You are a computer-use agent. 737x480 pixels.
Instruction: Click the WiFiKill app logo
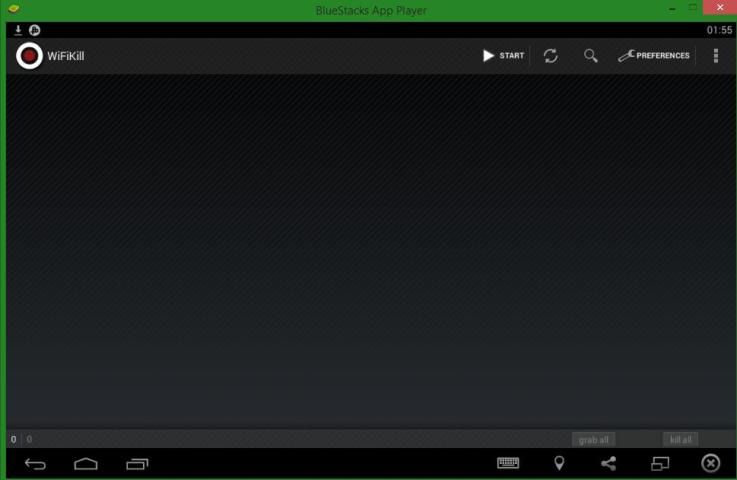(30, 56)
